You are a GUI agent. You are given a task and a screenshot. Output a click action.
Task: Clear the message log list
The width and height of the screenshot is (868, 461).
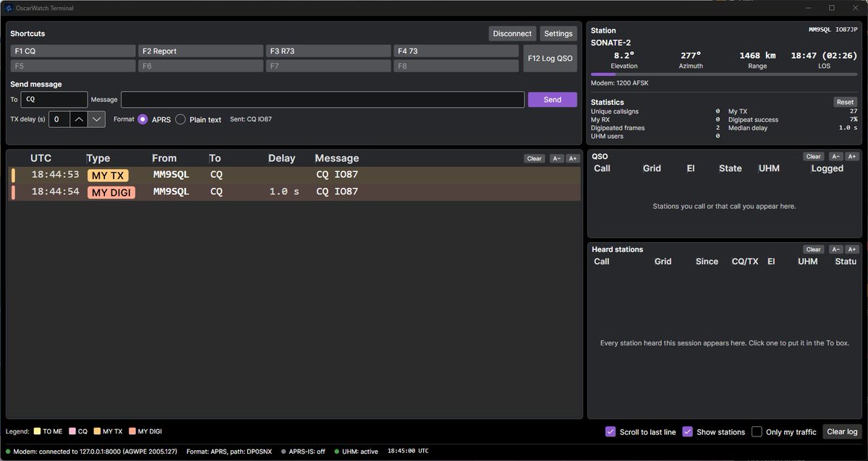535,158
